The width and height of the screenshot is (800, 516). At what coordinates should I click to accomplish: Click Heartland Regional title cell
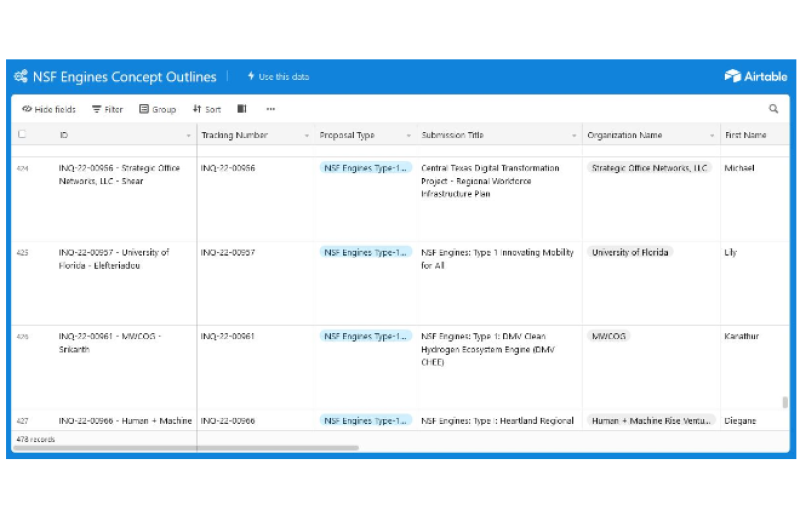pyautogui.click(x=497, y=421)
